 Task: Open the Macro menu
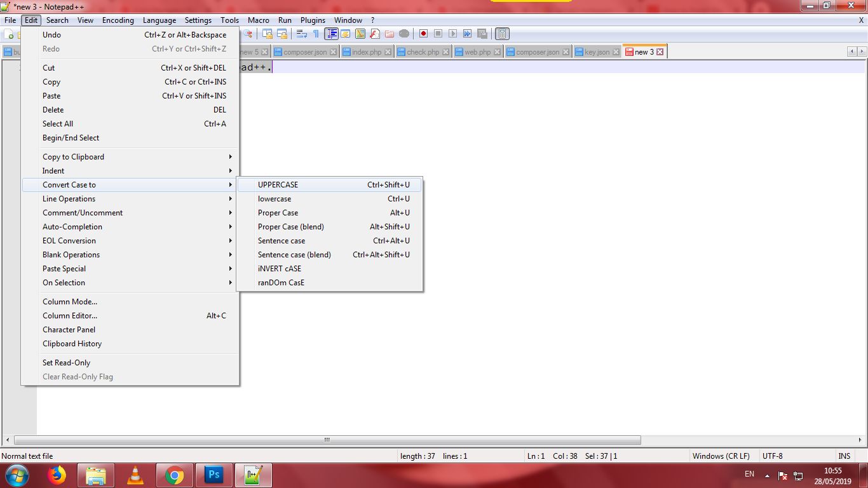pyautogui.click(x=259, y=20)
